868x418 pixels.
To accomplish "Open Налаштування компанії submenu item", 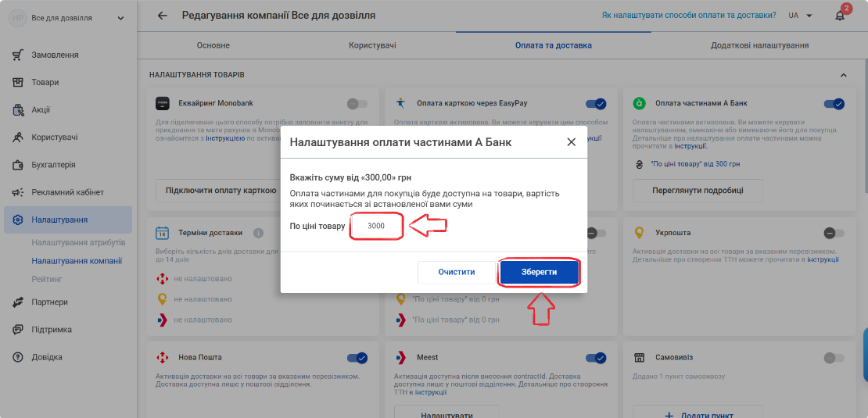I will click(77, 261).
